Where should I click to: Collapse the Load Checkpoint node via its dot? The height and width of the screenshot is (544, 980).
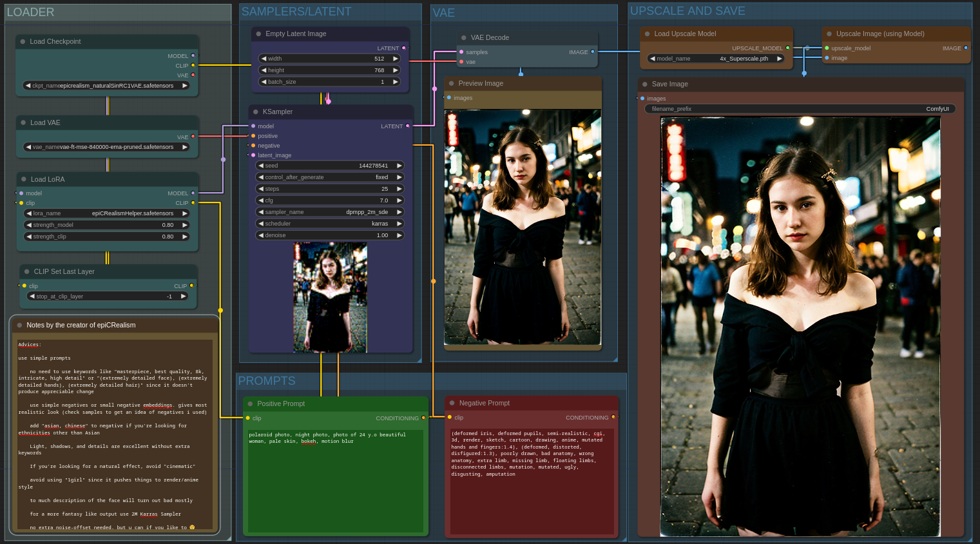pyautogui.click(x=23, y=41)
